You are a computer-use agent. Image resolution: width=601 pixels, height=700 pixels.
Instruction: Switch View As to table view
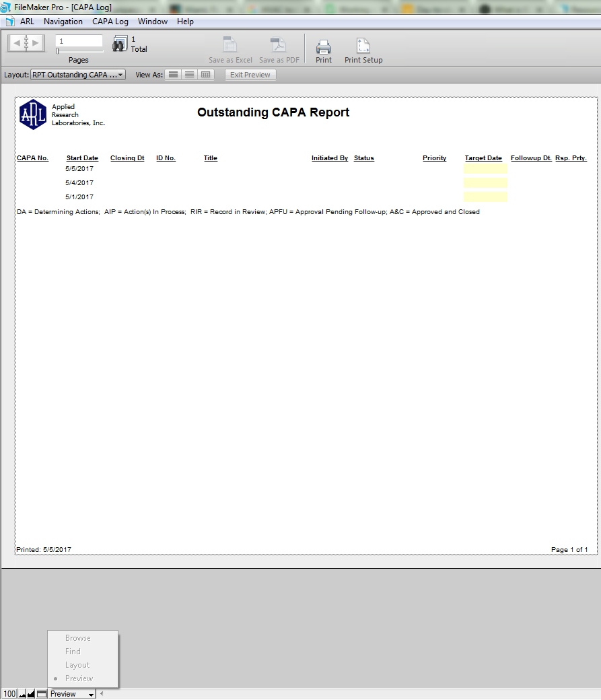205,75
